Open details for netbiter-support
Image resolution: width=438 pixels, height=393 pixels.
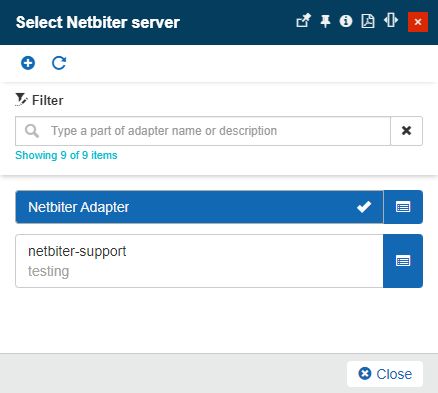coord(403,261)
